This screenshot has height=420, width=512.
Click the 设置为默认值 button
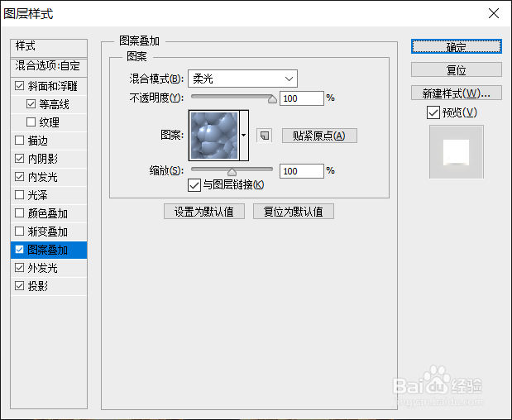tap(204, 212)
